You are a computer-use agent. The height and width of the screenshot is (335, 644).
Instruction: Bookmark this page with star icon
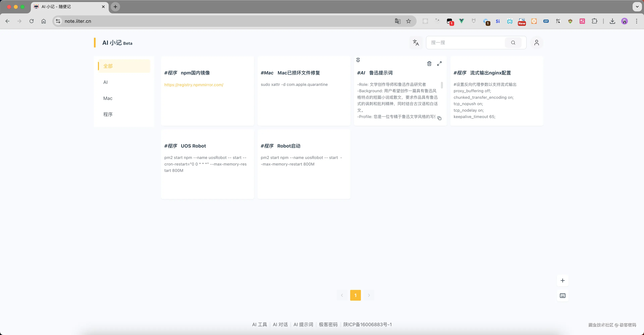[x=409, y=21]
